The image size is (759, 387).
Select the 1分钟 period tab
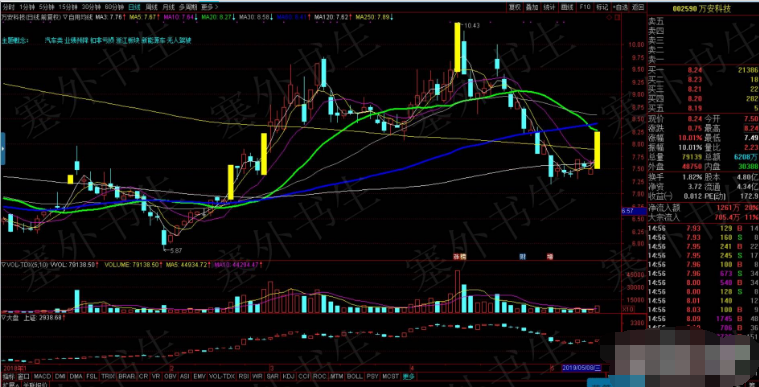[x=27, y=7]
